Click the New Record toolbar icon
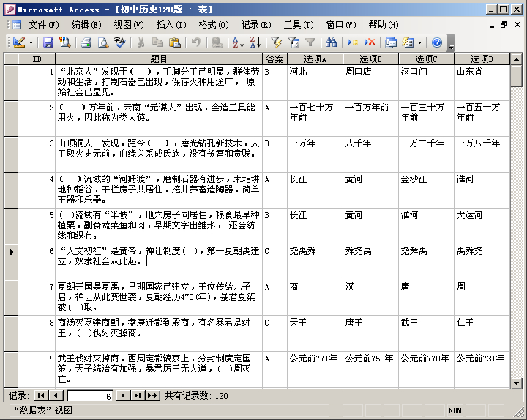Viewport: 527px width, 420px height. (x=353, y=42)
